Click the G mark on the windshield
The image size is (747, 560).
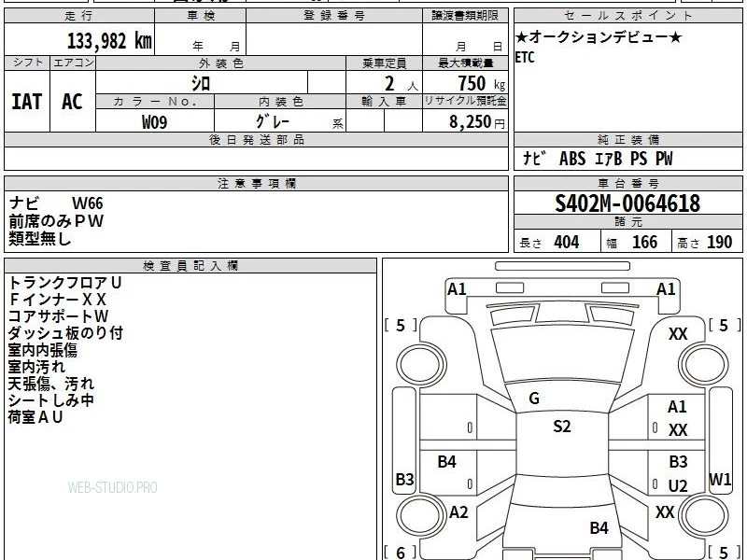pyautogui.click(x=534, y=399)
